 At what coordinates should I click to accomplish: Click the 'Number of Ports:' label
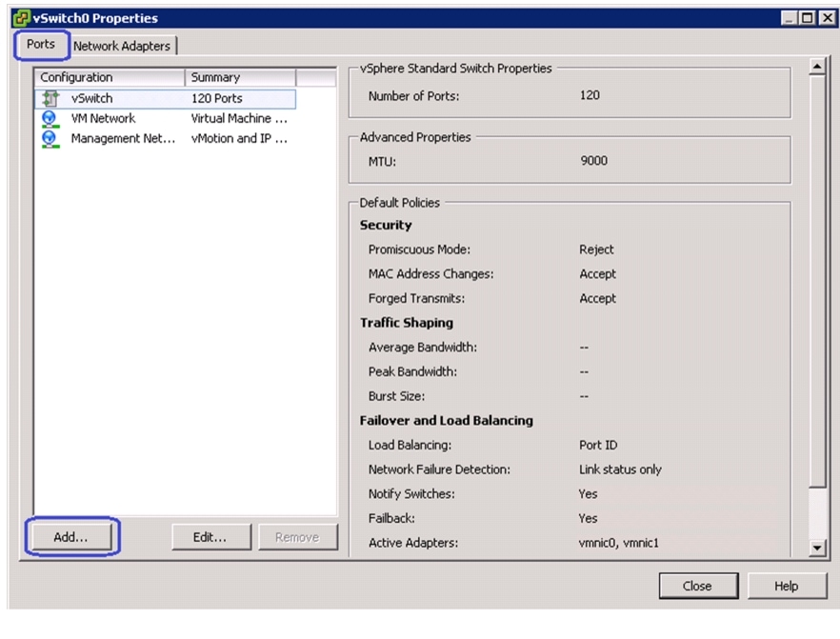click(413, 96)
